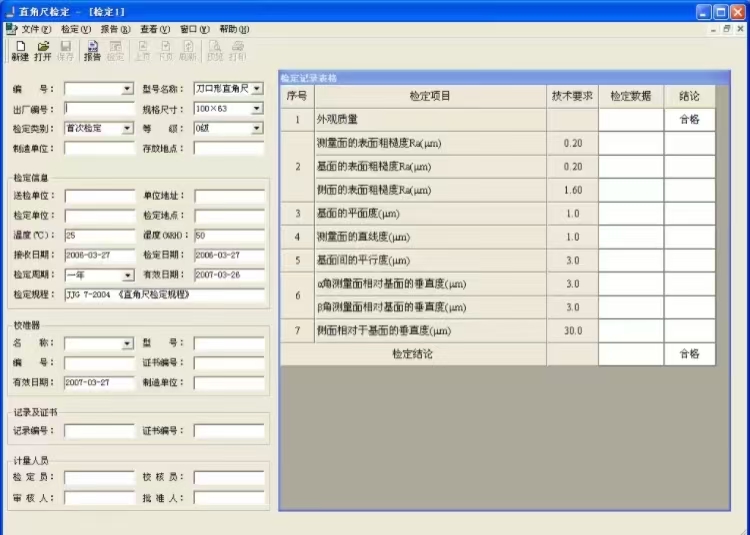Click the 新建 (New) toolbar icon
Screen dimensions: 750x535
click(20, 51)
